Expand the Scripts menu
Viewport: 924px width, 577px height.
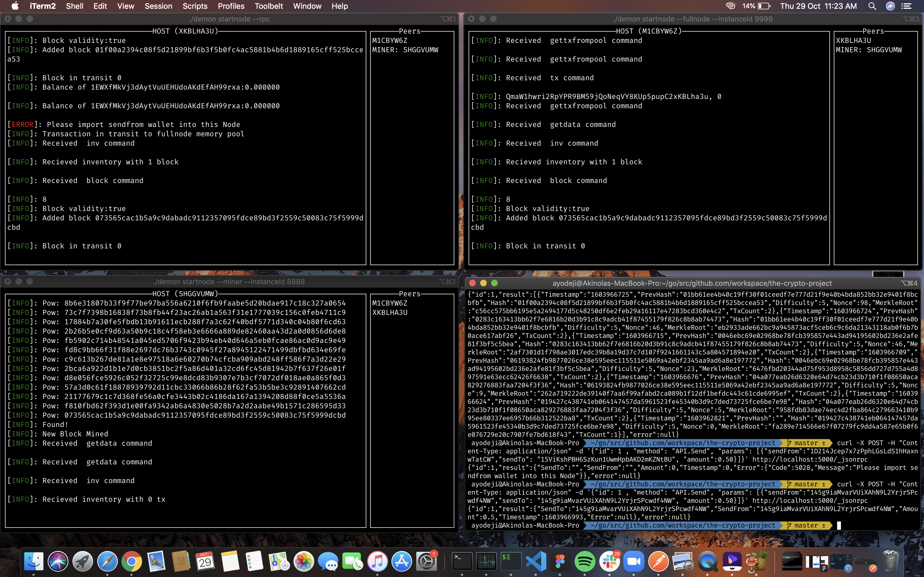click(x=195, y=6)
